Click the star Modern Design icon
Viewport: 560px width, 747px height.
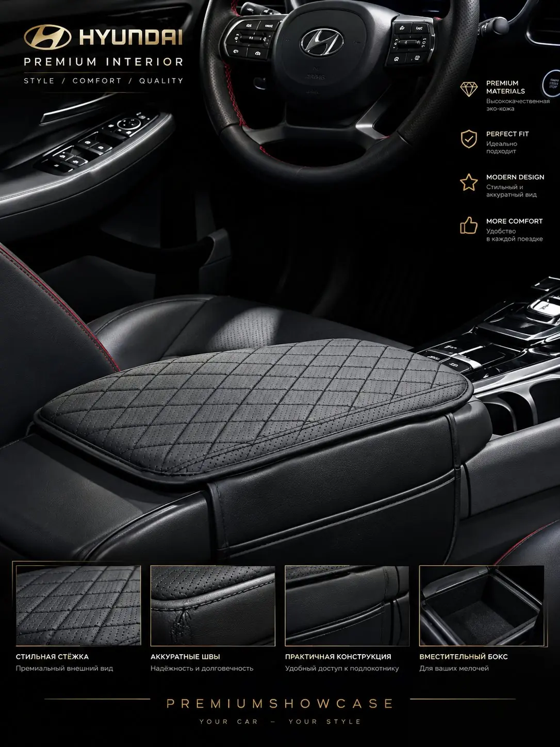pos(469,182)
